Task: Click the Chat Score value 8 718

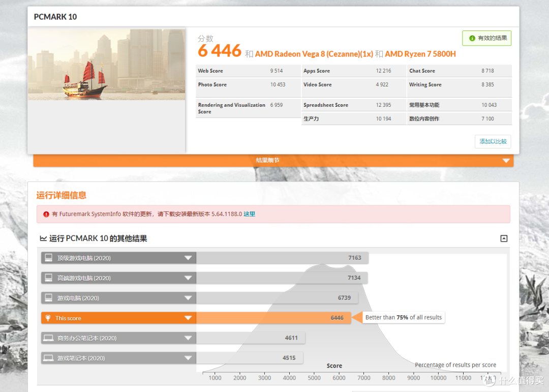Action: coord(487,71)
